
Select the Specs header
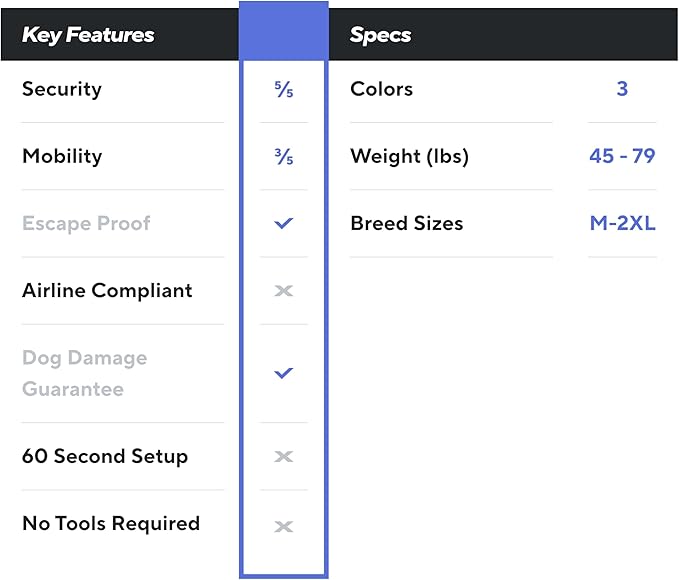click(381, 35)
